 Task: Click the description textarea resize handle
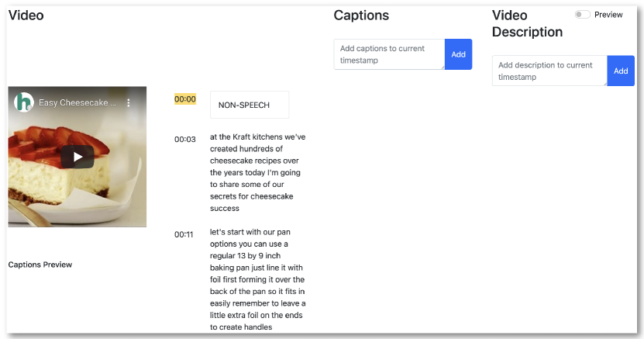point(604,84)
